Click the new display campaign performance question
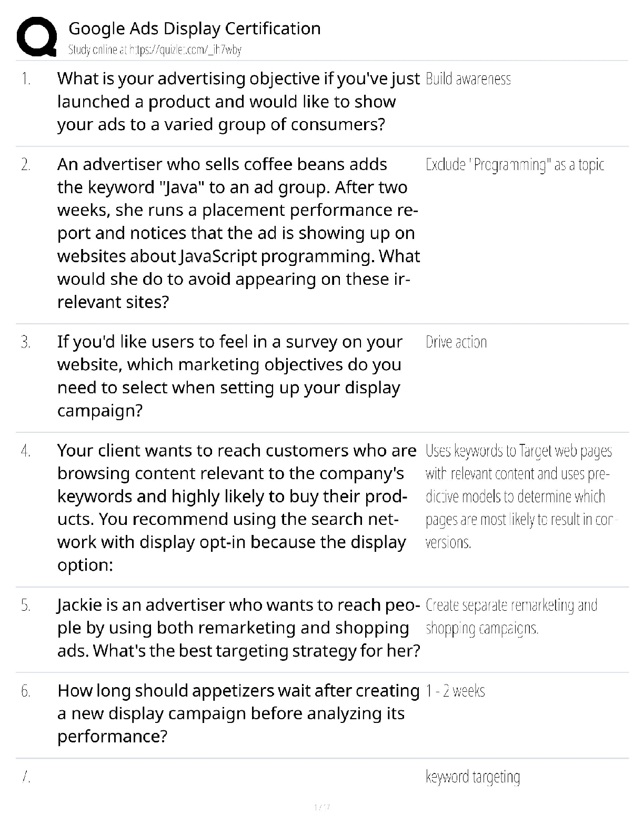This screenshot has width=644, height=834. coord(238,713)
